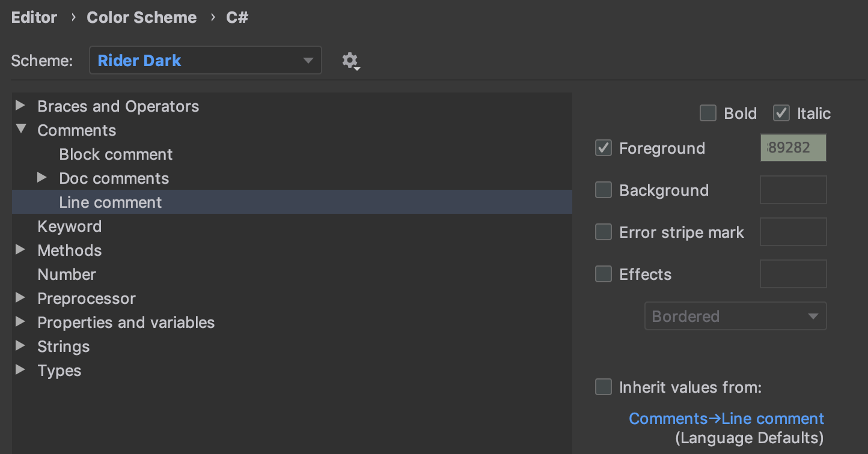Check Inherit values from
Image resolution: width=868 pixels, height=454 pixels.
[603, 387]
